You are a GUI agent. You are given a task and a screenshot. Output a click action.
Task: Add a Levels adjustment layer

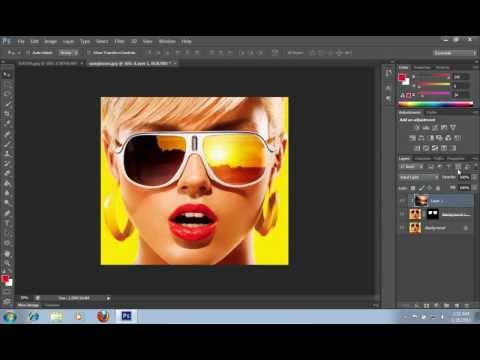point(426,127)
